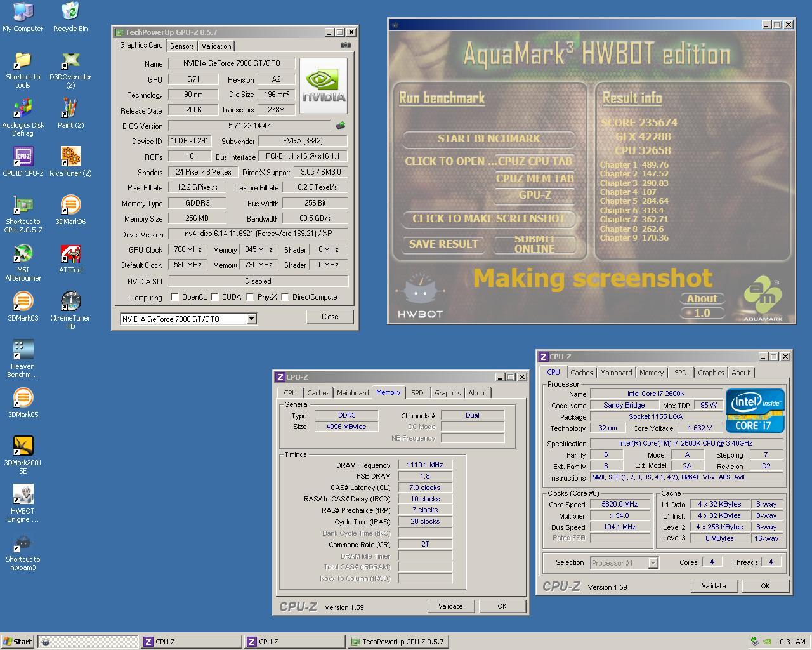This screenshot has height=650, width=812.
Task: Click START BENCHMARK in AquaMark
Action: tap(488, 138)
